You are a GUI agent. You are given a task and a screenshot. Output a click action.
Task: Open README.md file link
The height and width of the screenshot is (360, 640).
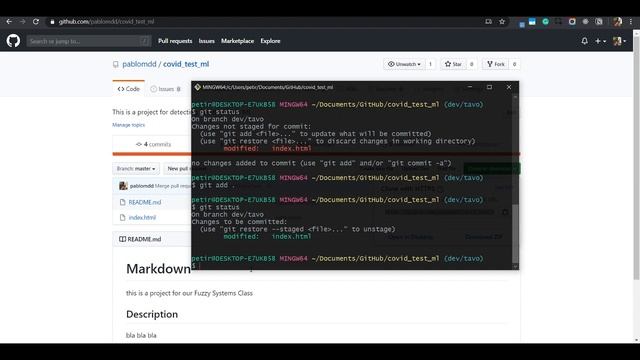pyautogui.click(x=145, y=202)
